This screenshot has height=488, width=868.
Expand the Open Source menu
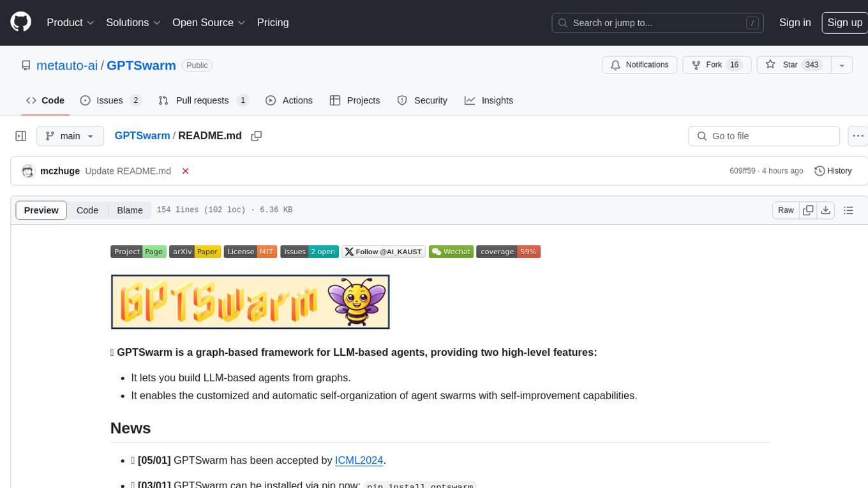(x=209, y=22)
